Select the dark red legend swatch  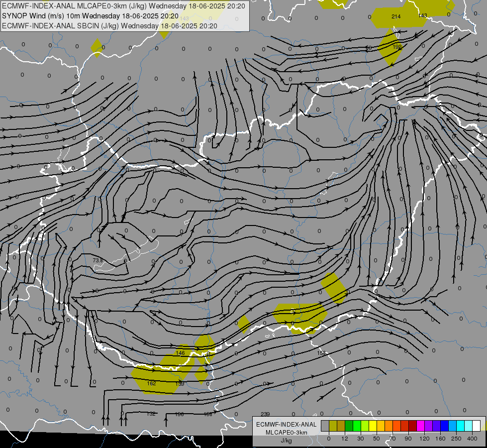[x=412, y=426]
